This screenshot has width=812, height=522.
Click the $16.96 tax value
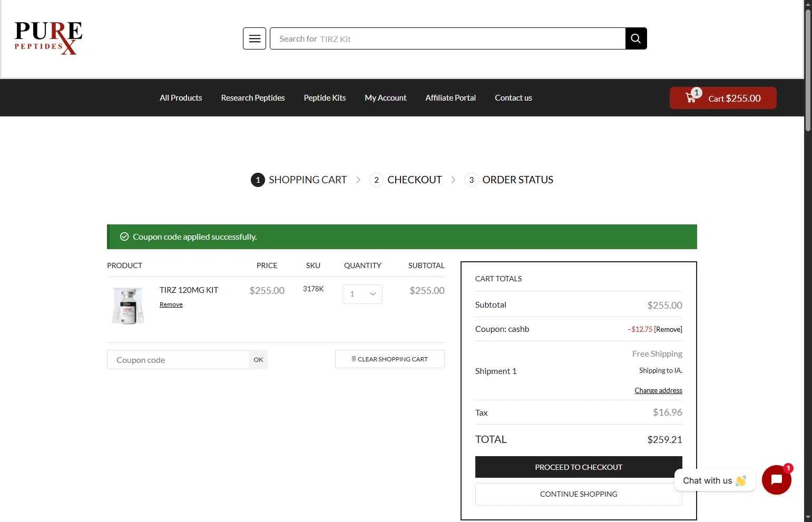pos(668,412)
